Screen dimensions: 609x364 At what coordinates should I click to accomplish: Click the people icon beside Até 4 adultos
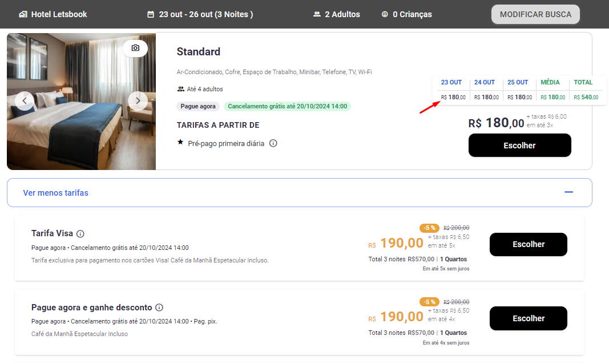coord(180,89)
